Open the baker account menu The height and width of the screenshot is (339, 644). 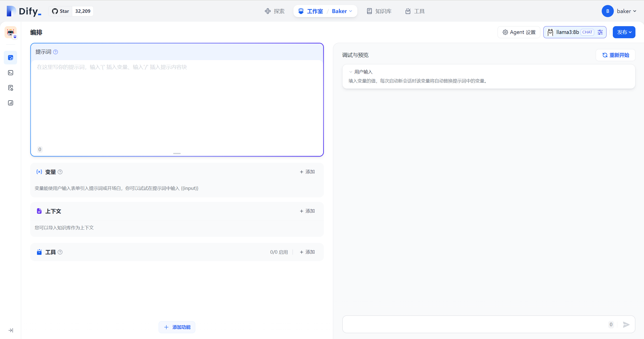[x=626, y=11]
